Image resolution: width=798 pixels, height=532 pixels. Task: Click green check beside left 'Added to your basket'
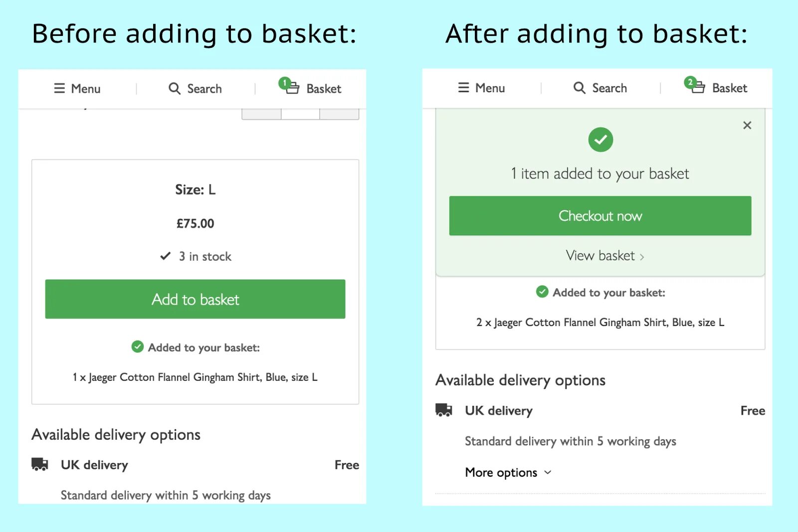pyautogui.click(x=137, y=347)
